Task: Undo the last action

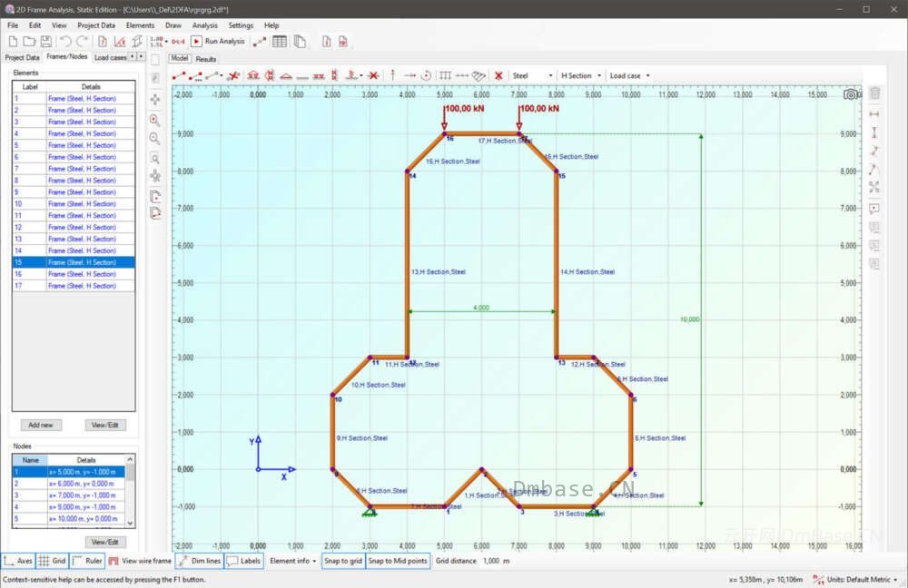Action: pos(65,41)
